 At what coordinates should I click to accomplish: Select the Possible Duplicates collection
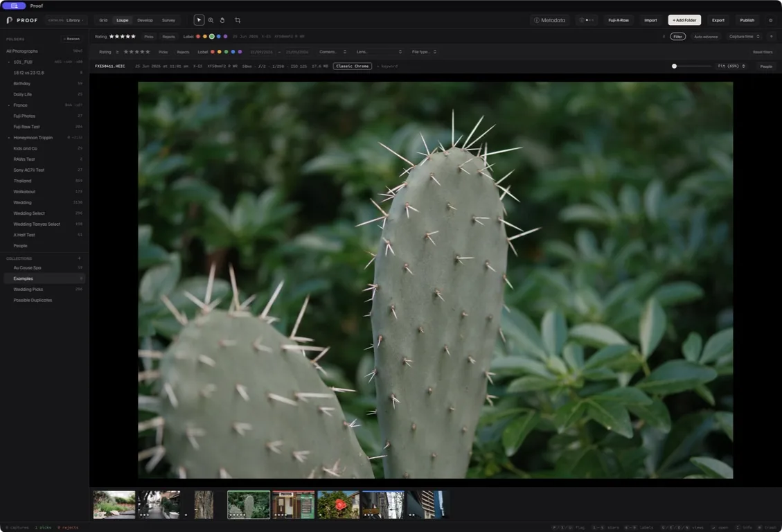coord(45,300)
